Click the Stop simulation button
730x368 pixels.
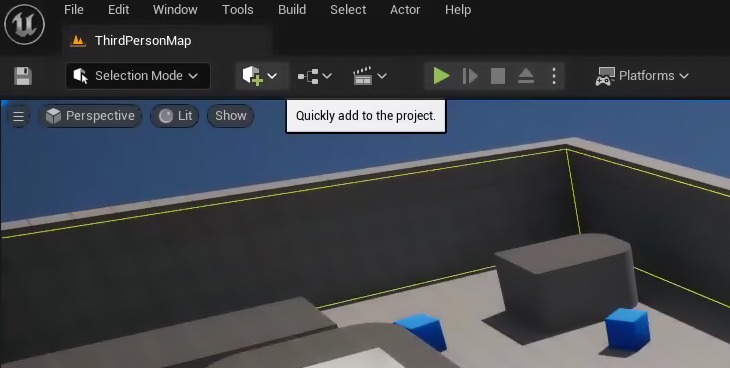[x=498, y=76]
